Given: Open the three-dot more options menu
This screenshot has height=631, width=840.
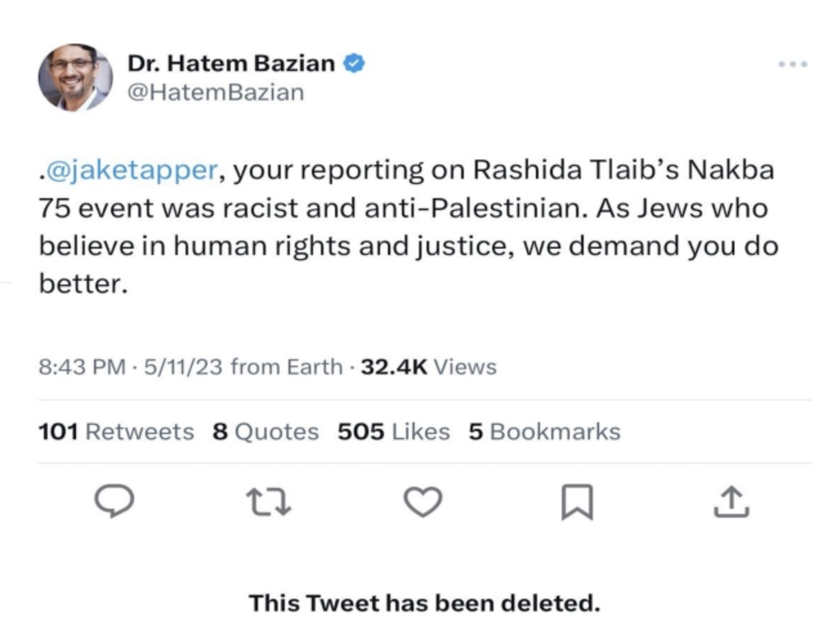Looking at the screenshot, I should (792, 64).
